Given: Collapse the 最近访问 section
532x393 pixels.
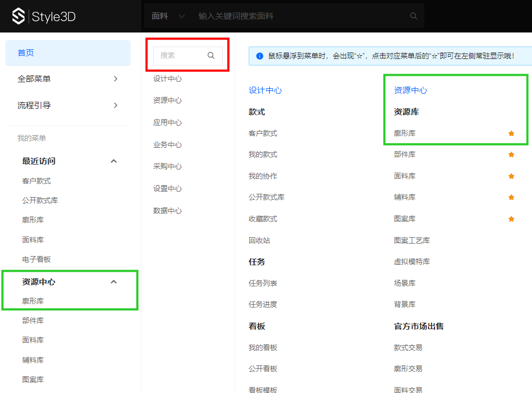Looking at the screenshot, I should [x=114, y=161].
